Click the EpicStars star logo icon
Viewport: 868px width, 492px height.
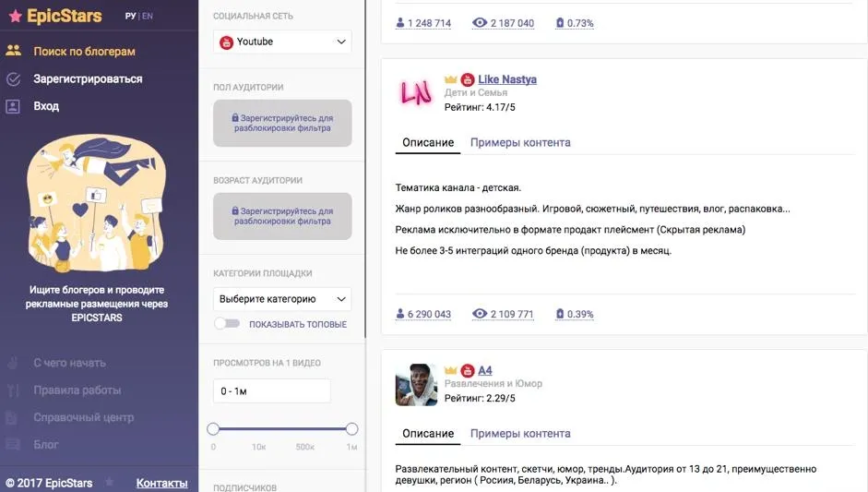(x=16, y=16)
